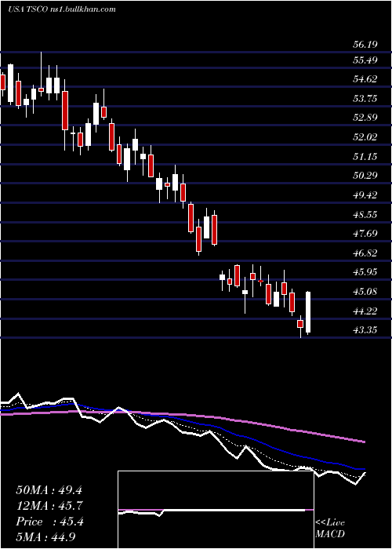Click the 54.62 price level label
This screenshot has height=549, width=392.
[365, 78]
